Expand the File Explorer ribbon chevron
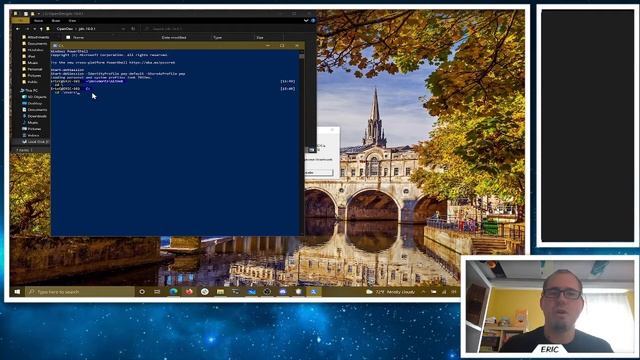The image size is (640, 360). point(306,20)
